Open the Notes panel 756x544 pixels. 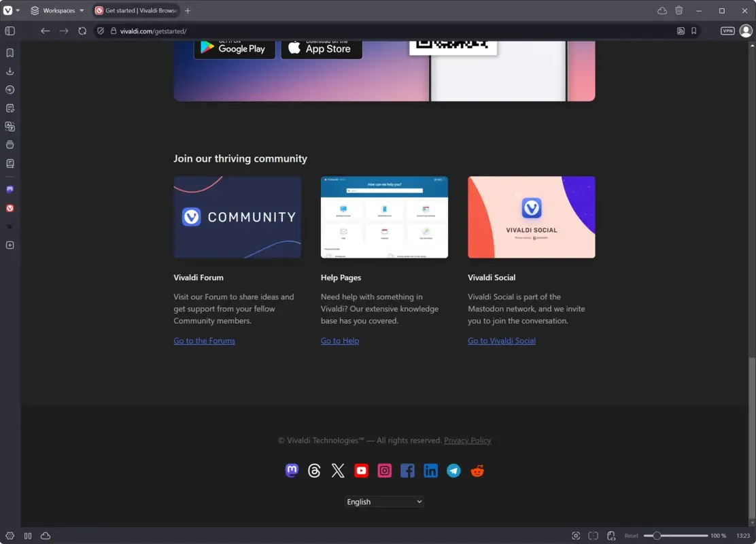click(x=10, y=107)
